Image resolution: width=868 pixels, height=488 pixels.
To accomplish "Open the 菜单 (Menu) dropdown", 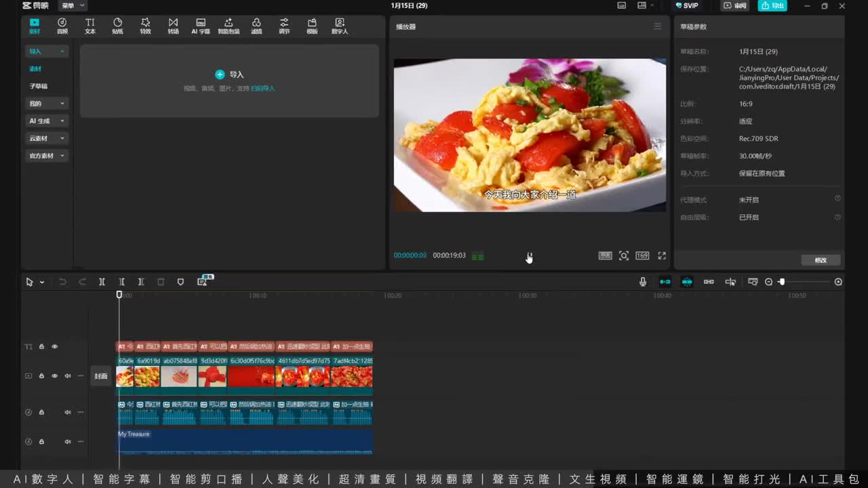I will 72,6.
